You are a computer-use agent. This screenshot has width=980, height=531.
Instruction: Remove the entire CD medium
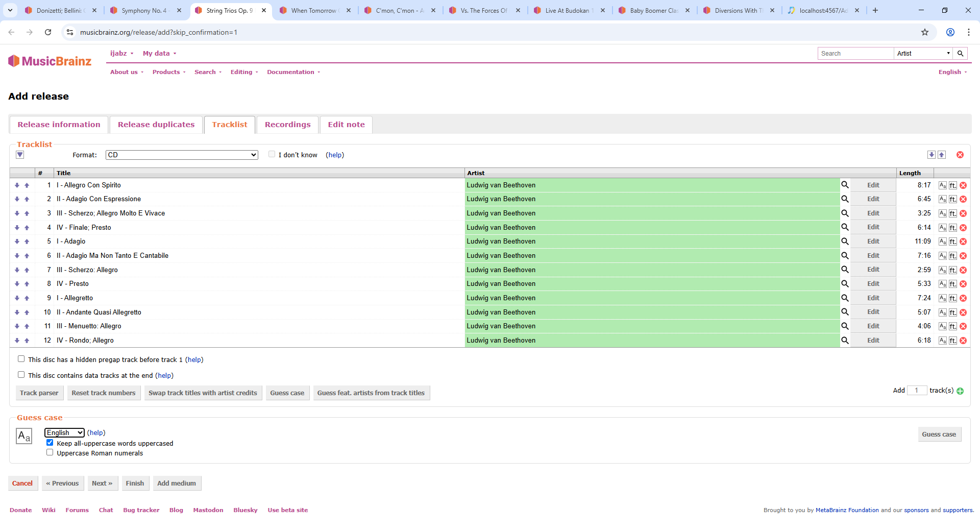(960, 155)
